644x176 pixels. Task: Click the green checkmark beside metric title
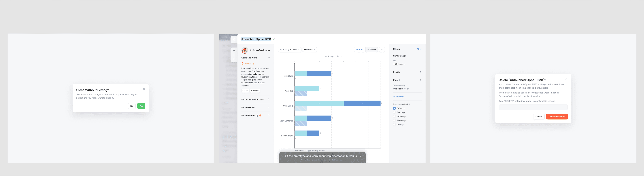click(274, 39)
